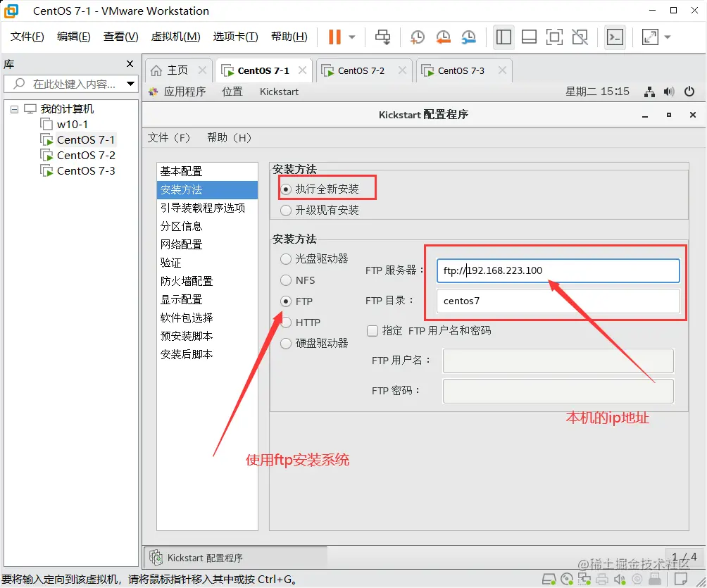This screenshot has width=707, height=588.
Task: Take a snapshot of this virtual machine
Action: 418,37
